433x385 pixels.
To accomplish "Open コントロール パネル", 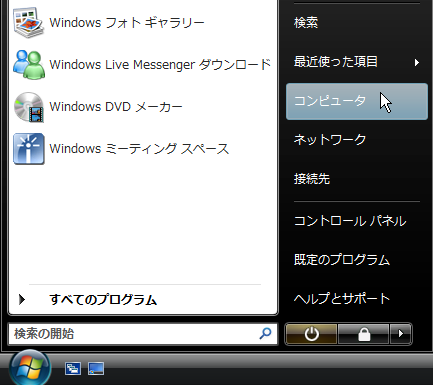I will 350,221.
